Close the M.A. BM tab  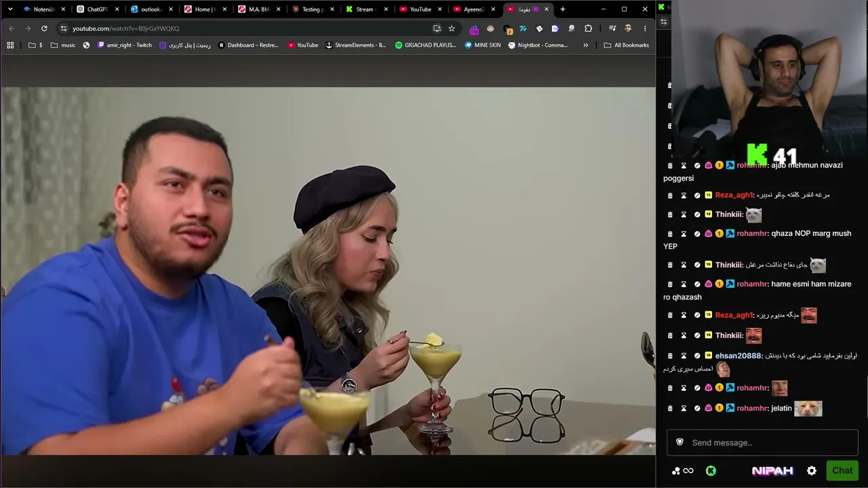[x=279, y=9]
